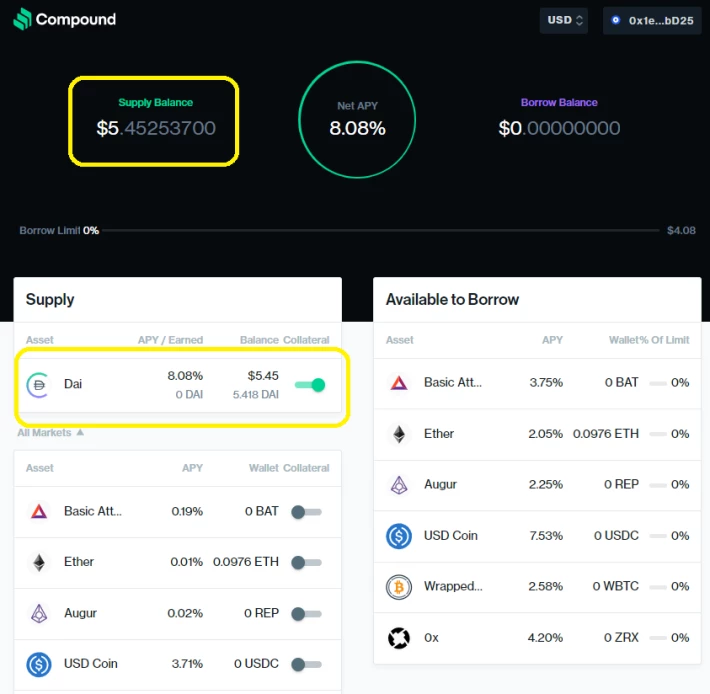Click the Wrapped... percent-of-limit bar
The height and width of the screenshot is (694, 710).
coord(658,587)
